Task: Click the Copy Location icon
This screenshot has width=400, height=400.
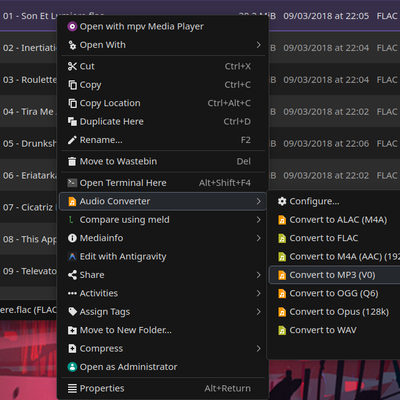Action: click(72, 103)
